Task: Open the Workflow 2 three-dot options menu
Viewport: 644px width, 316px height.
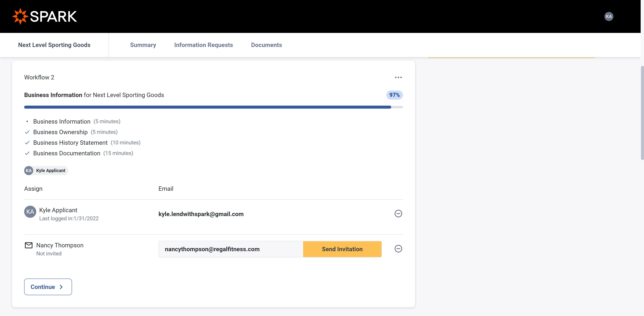Action: [398, 78]
